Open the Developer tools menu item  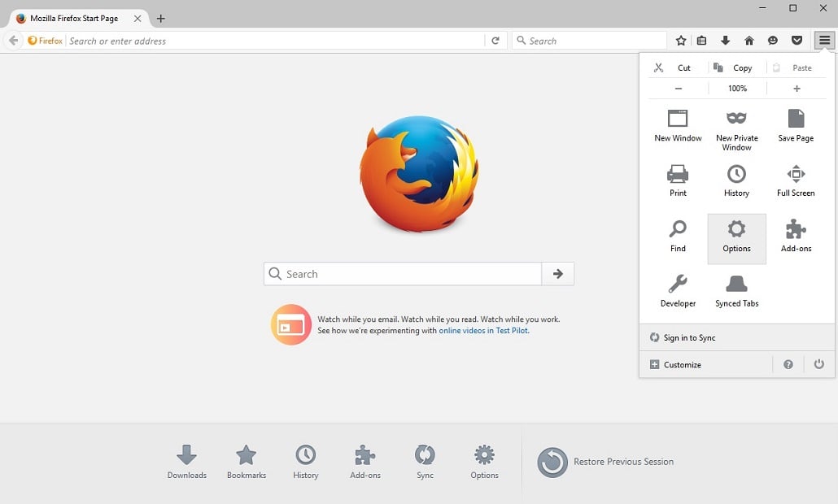tap(679, 292)
